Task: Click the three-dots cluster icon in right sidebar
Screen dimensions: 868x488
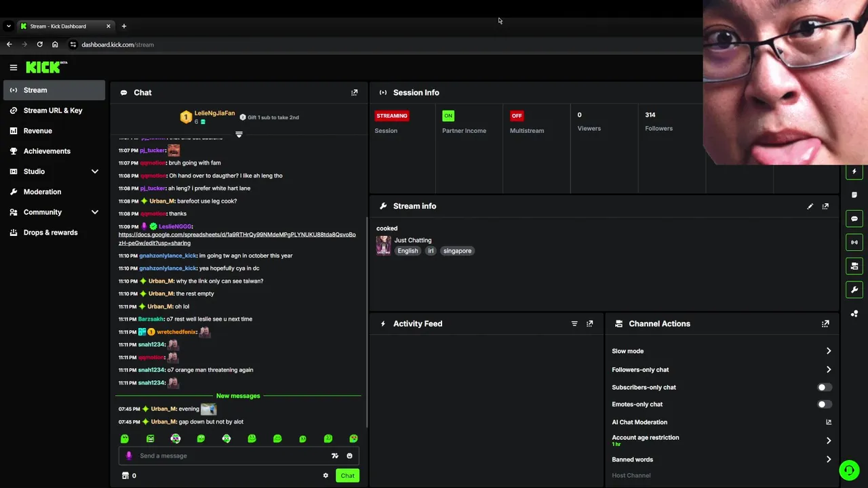Action: (x=854, y=313)
